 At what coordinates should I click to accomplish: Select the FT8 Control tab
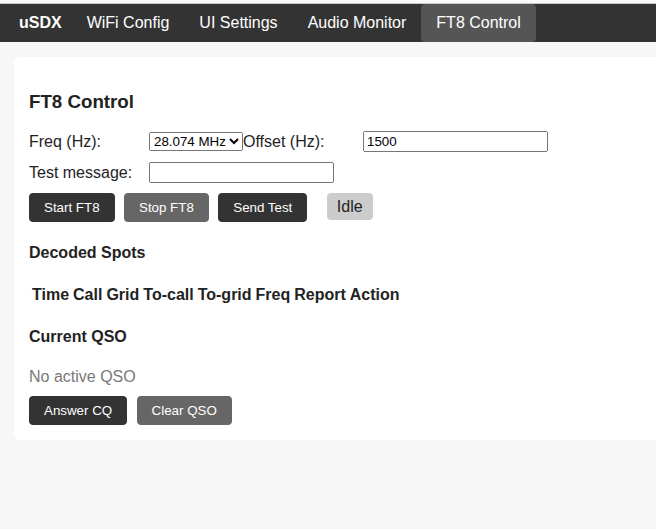tap(478, 22)
